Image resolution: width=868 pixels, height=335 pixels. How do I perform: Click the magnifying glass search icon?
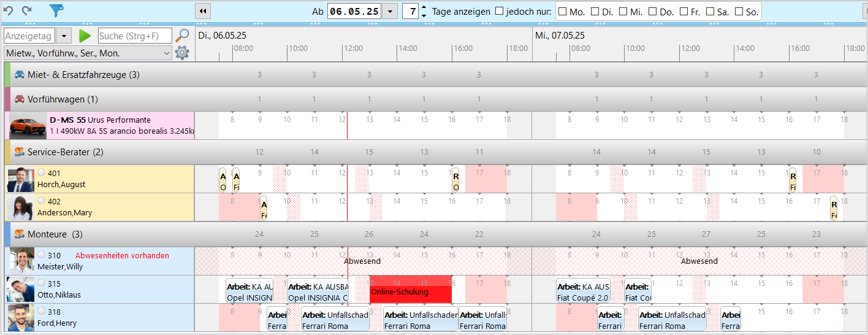pyautogui.click(x=182, y=36)
